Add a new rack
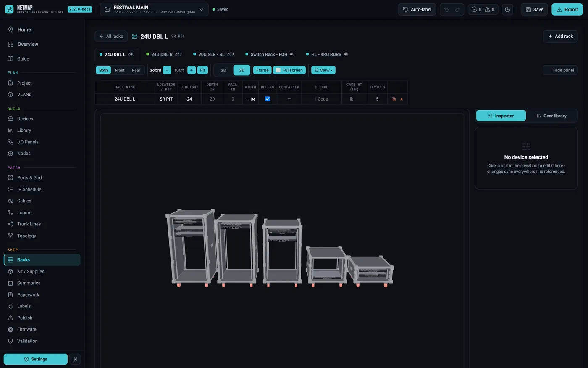588x368 pixels. (x=560, y=36)
